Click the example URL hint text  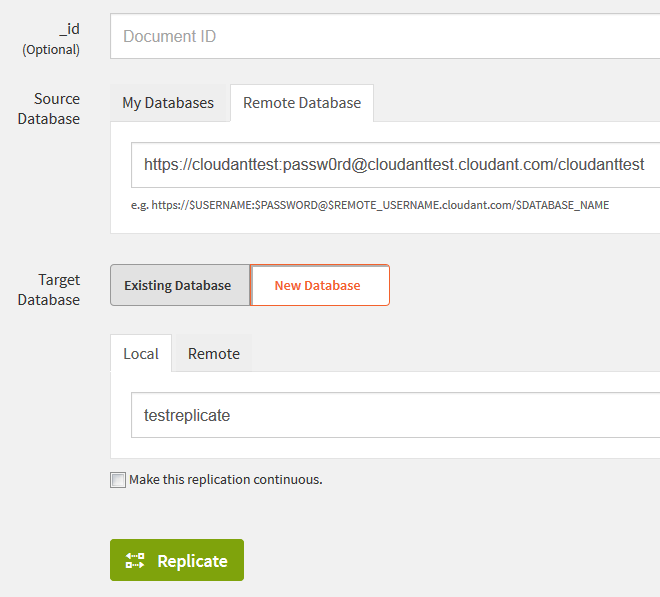(370, 205)
